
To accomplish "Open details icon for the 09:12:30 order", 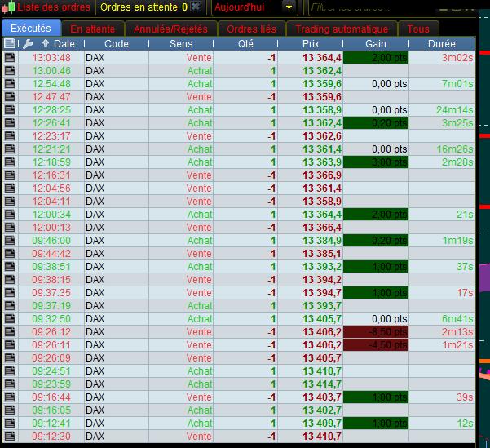I will pos(10,436).
